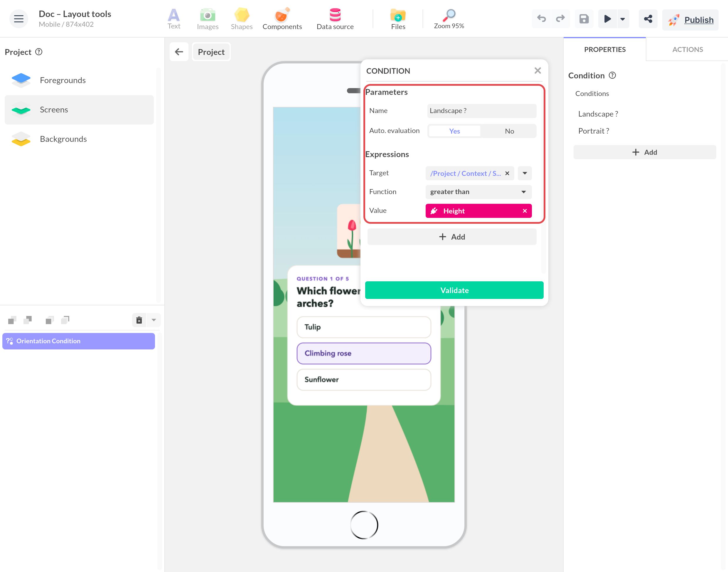
Task: Set Auto. evaluation to Yes
Action: click(x=454, y=131)
